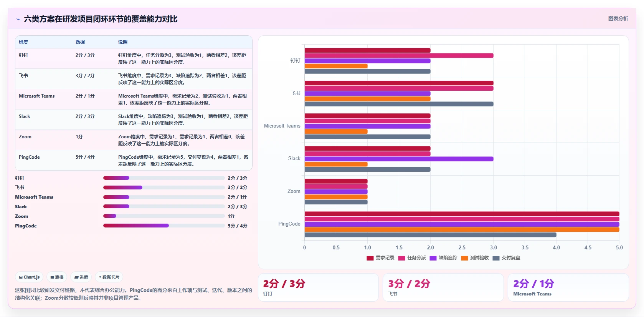Click the Slack progress bar
Viewport: 644px width, 317px height.
point(164,207)
